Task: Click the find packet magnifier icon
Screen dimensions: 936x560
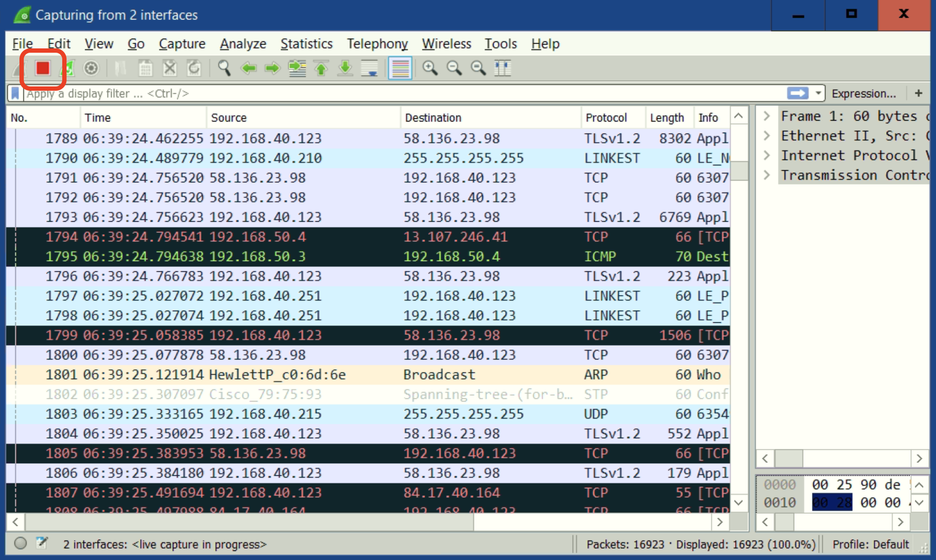Action: (x=224, y=68)
